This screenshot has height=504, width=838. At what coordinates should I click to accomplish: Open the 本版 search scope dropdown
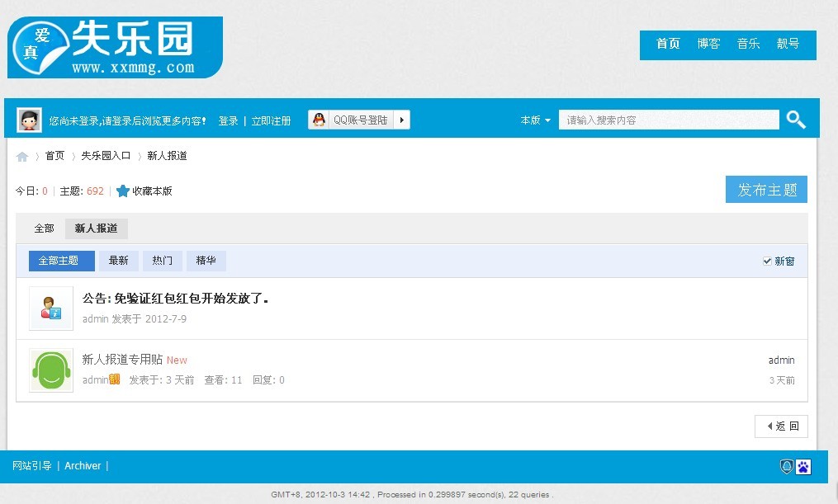pyautogui.click(x=536, y=120)
